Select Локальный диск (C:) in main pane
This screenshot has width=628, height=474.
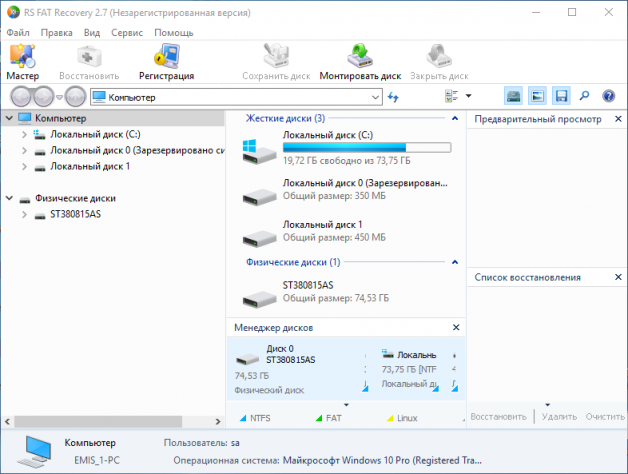pos(346,148)
